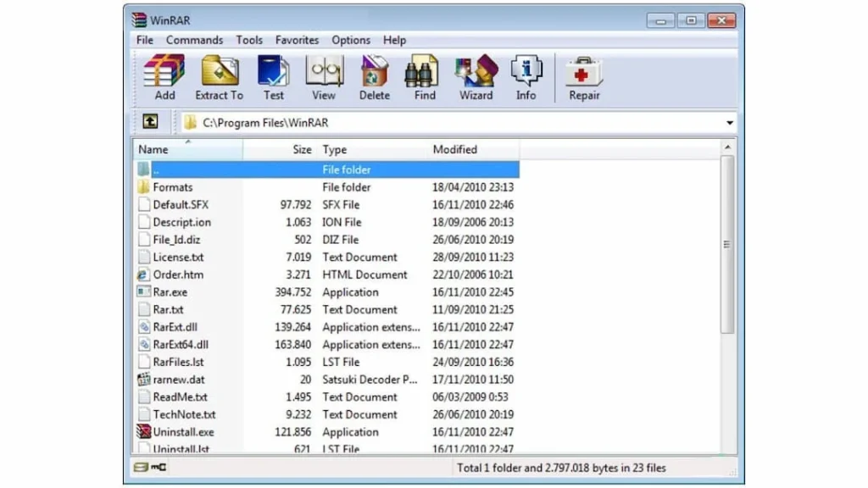Open the Commands menu
This screenshot has width=868, height=488.
194,40
